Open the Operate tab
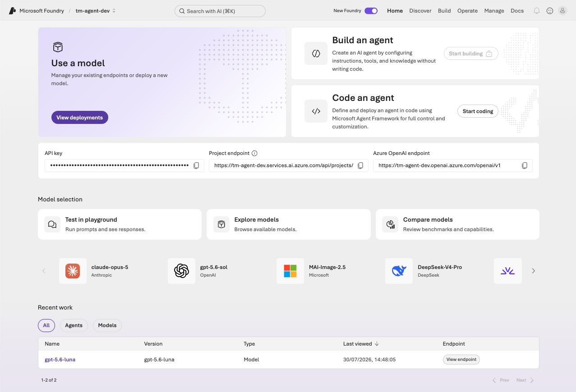576x392 pixels. click(x=467, y=11)
